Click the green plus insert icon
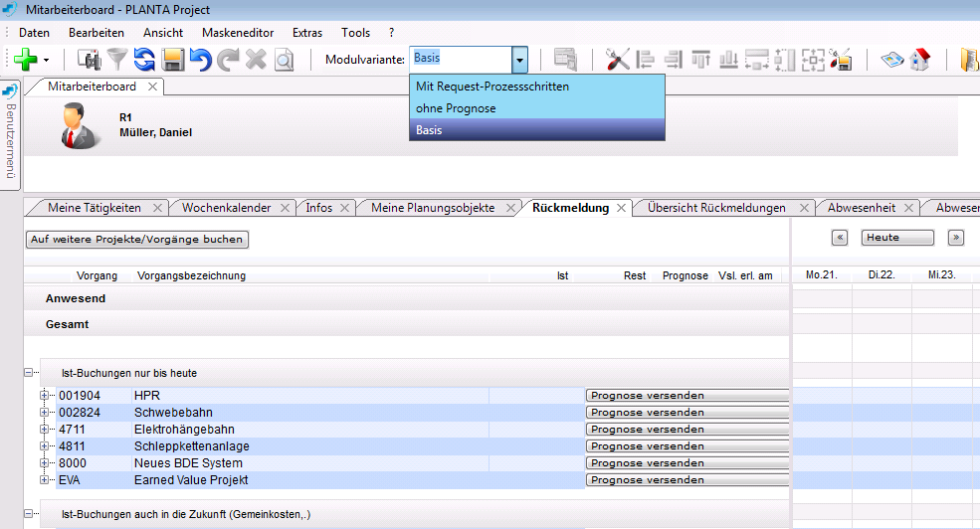980x529 pixels. point(25,60)
